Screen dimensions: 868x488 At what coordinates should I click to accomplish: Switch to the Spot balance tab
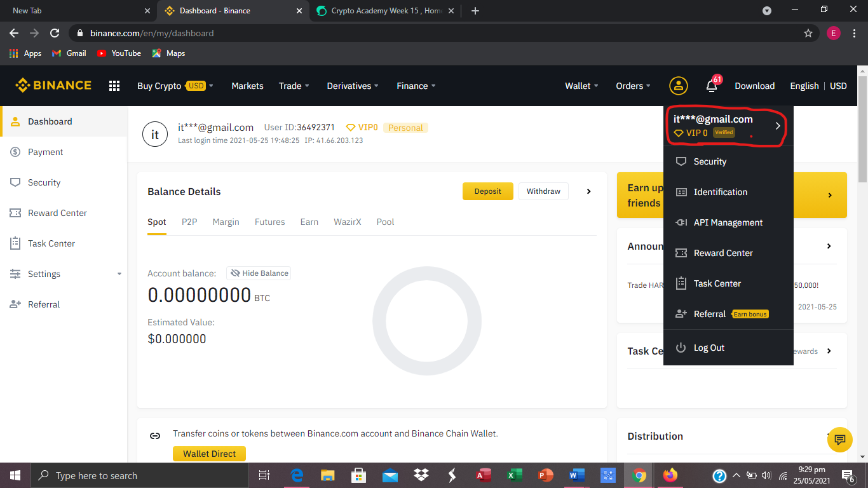click(157, 222)
